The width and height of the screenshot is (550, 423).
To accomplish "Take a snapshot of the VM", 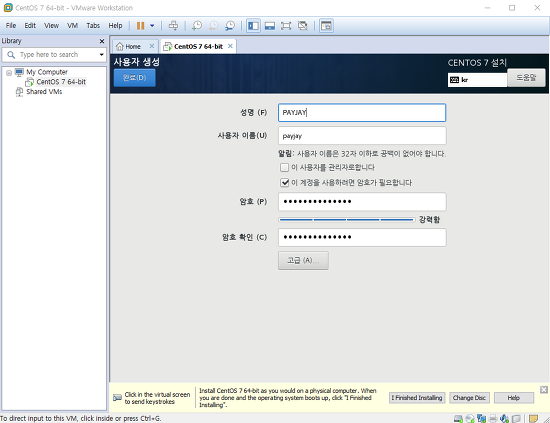I will (x=197, y=26).
